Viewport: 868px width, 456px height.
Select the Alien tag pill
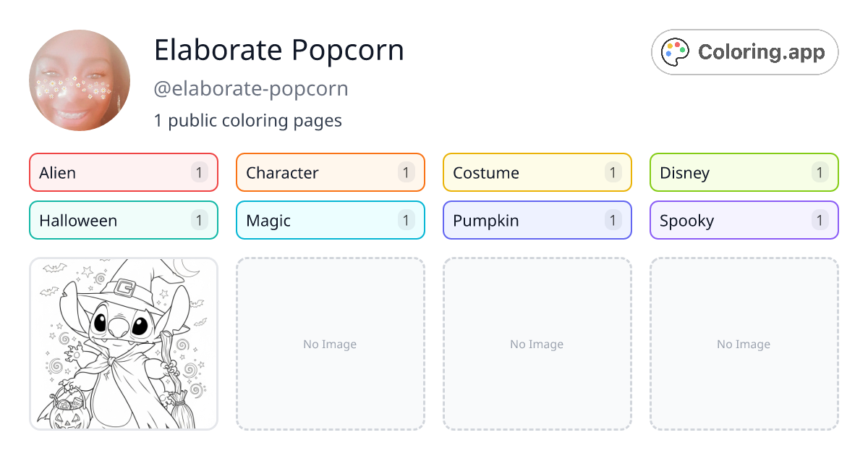point(123,172)
